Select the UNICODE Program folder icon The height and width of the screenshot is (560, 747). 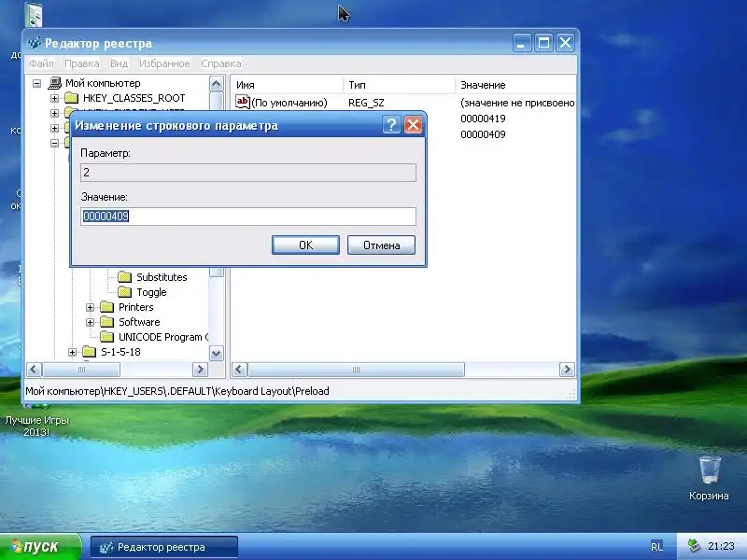[x=107, y=337]
